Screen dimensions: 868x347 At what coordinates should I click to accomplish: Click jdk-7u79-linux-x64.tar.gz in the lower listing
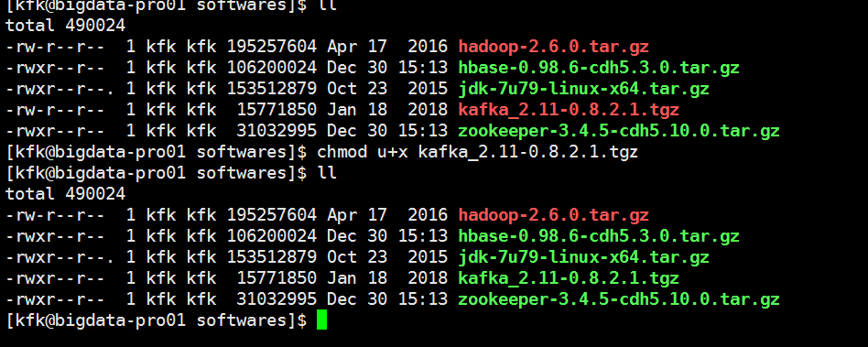click(583, 256)
